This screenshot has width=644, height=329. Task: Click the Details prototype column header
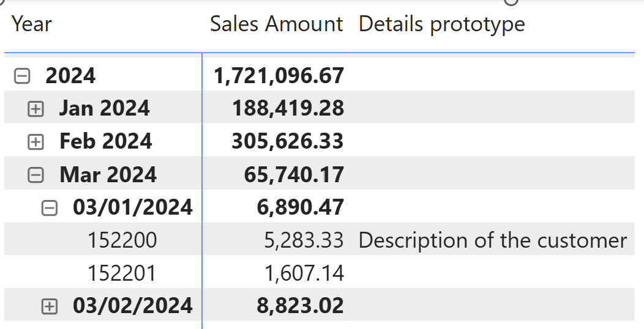pos(441,24)
